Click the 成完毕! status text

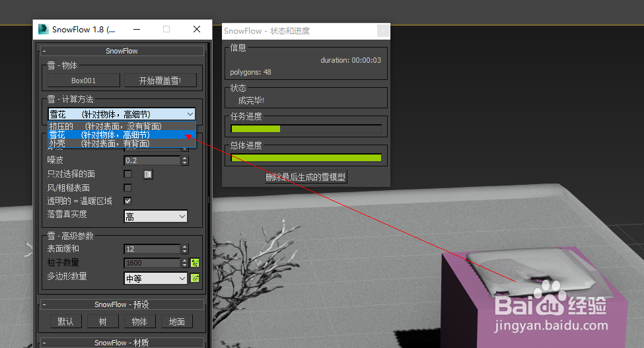click(x=251, y=100)
